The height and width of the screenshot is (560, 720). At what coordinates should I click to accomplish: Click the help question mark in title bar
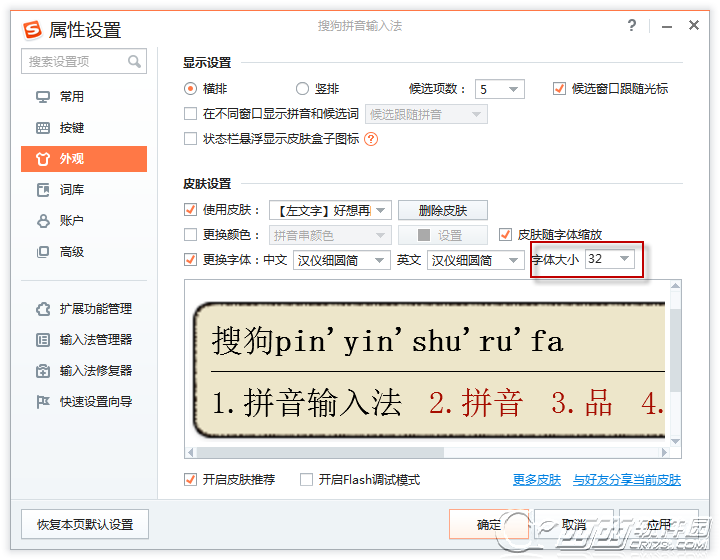tap(631, 26)
